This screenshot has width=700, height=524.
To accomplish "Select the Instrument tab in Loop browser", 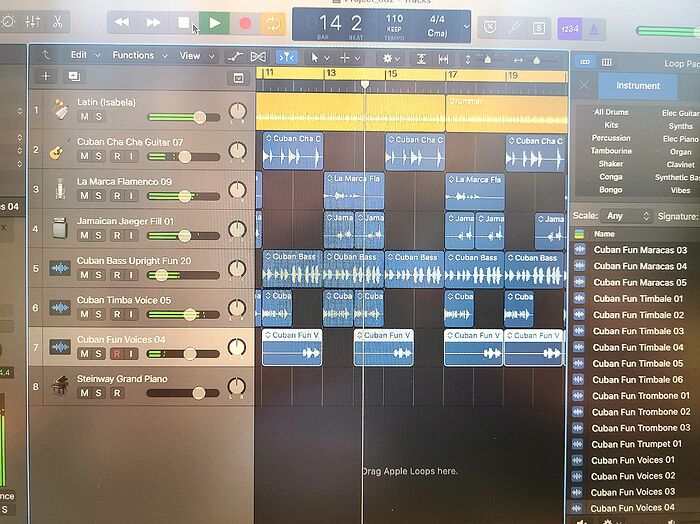I will coord(638,86).
